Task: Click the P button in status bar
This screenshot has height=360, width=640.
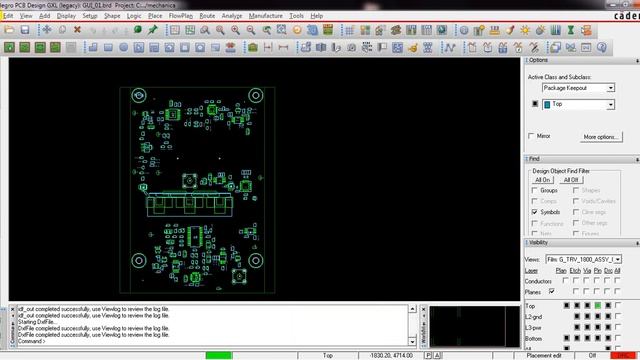Action: point(428,356)
